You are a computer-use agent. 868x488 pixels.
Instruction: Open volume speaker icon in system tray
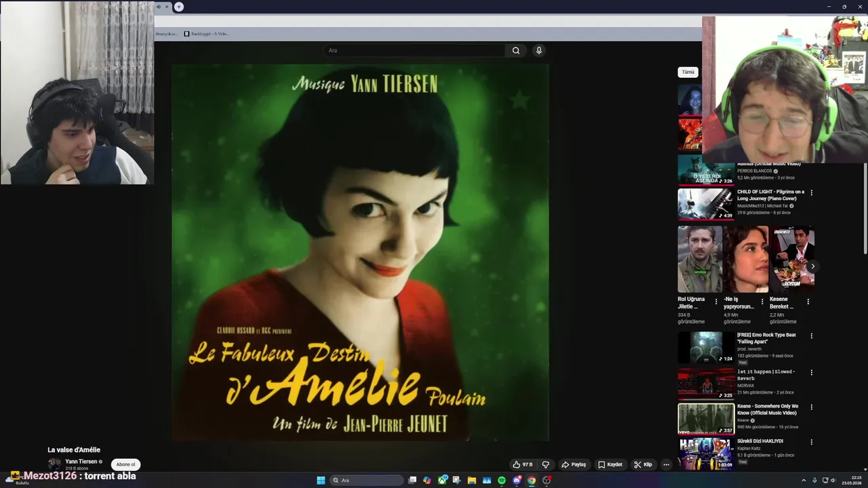[835, 481]
